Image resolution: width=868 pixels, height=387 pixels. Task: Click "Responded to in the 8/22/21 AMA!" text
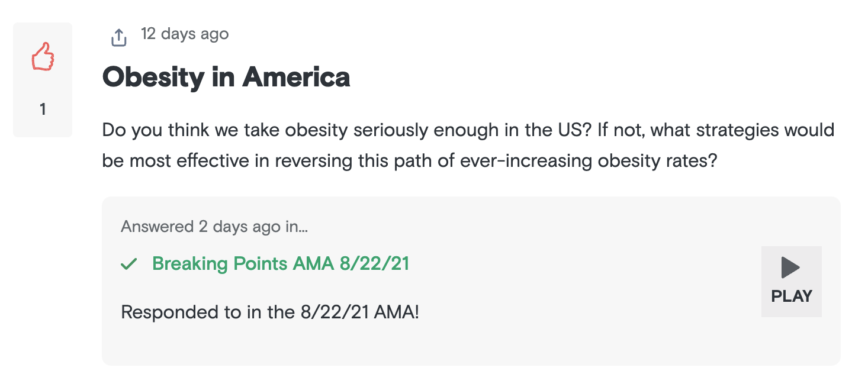270,312
